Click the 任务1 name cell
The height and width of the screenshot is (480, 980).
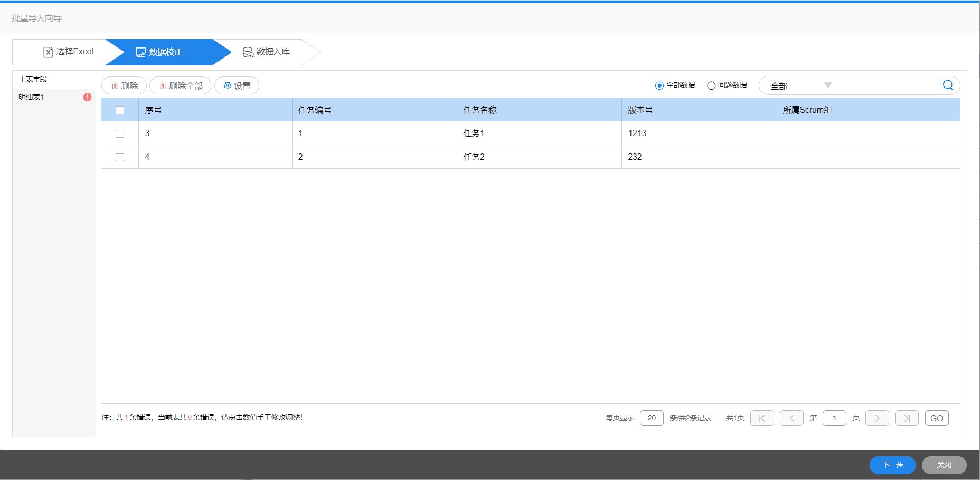539,133
